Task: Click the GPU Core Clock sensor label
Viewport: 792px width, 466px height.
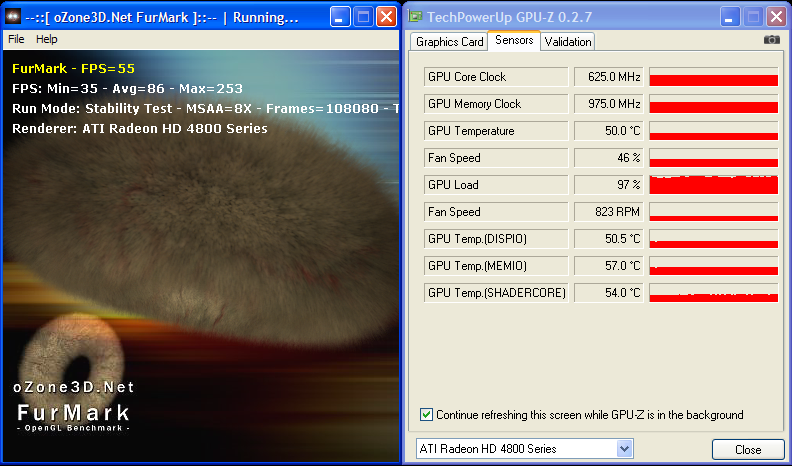Action: [x=496, y=77]
